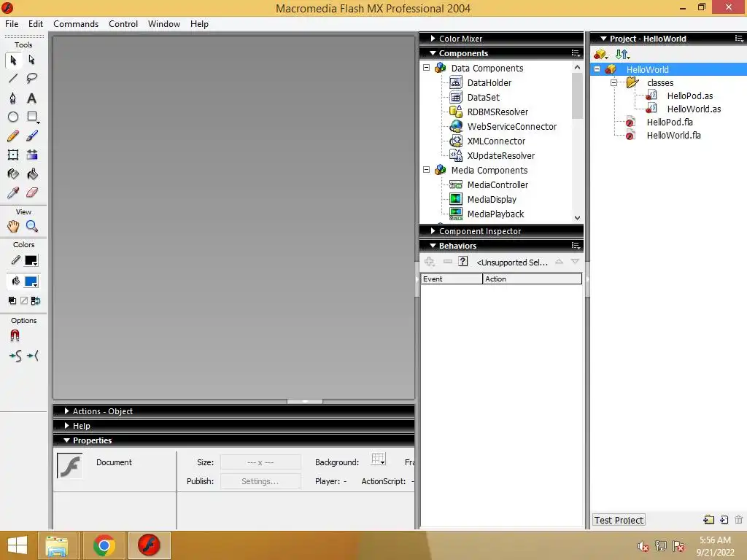Select the WebServiceConnector component
747x560 pixels.
511,126
